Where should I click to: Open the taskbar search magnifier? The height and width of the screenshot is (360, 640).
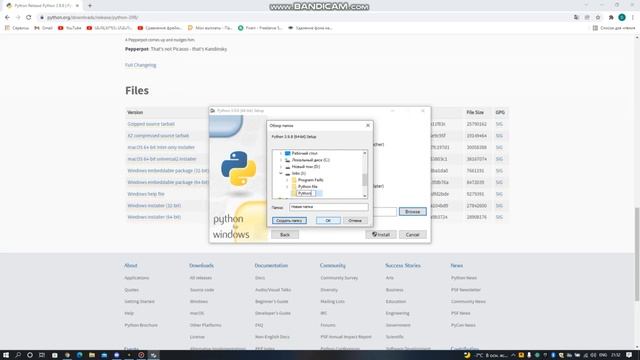coord(18,355)
